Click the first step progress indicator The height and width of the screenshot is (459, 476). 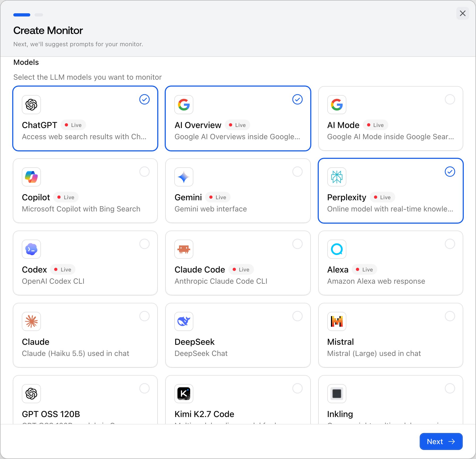click(x=22, y=15)
